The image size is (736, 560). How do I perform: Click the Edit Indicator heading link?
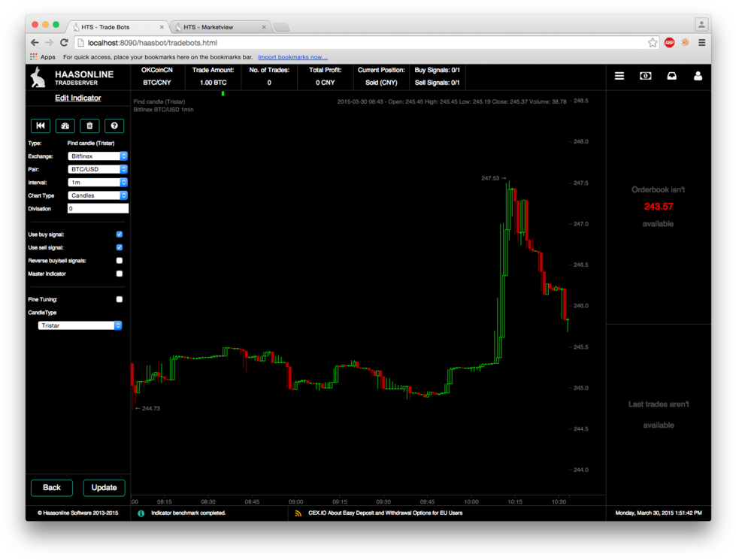(78, 98)
